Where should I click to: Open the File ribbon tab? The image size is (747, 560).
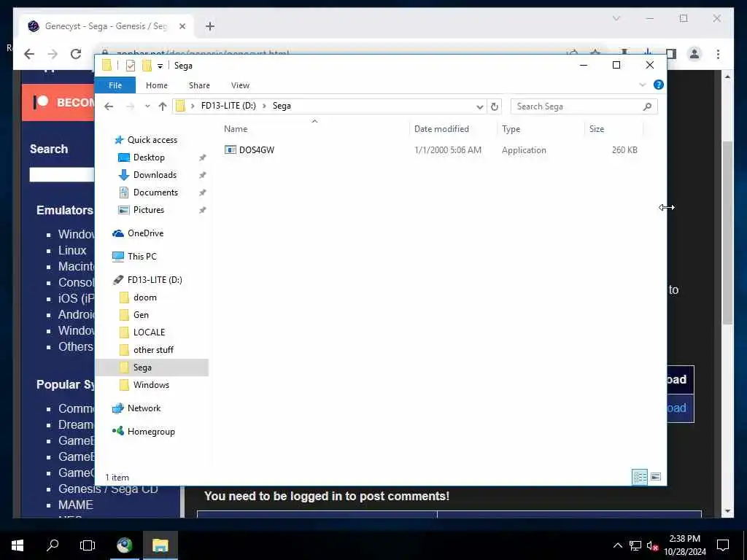(115, 85)
